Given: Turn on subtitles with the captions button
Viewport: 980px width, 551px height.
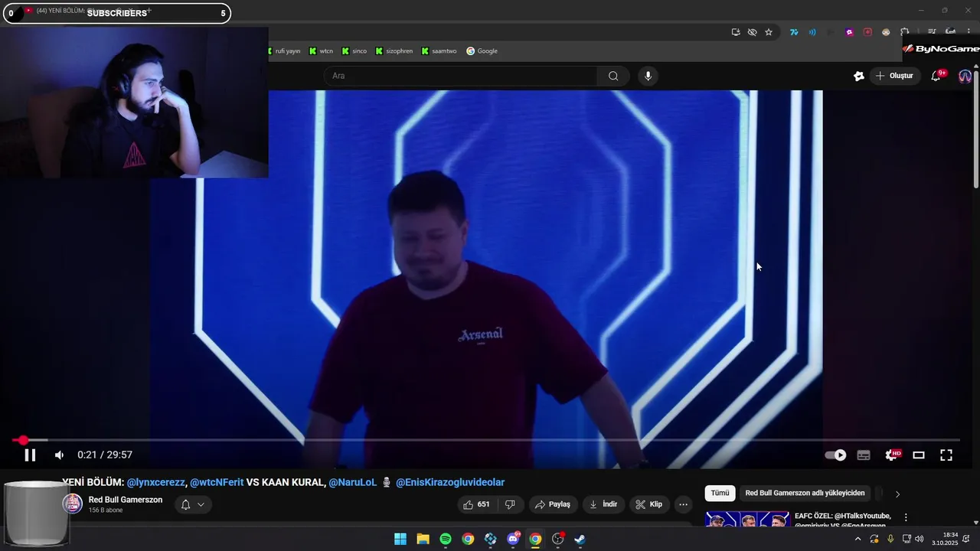Looking at the screenshot, I should (864, 455).
